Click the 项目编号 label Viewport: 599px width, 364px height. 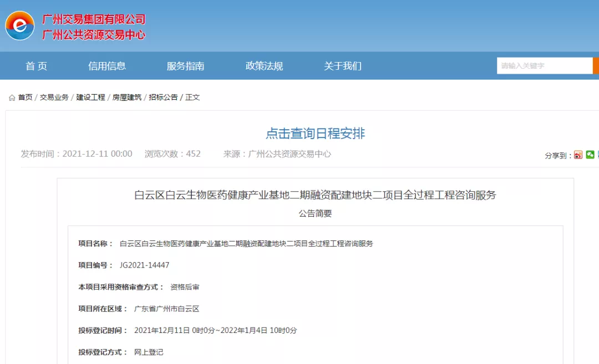[95, 265]
